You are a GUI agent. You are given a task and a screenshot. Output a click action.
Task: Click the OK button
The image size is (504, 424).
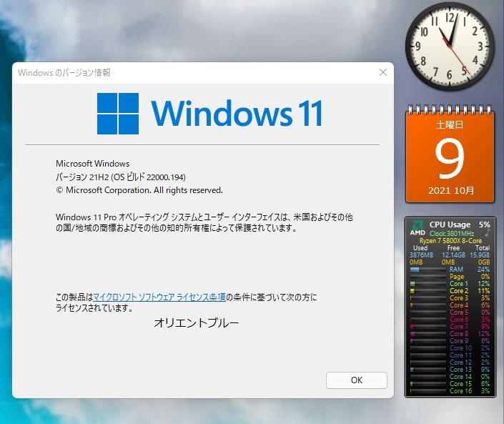click(357, 380)
